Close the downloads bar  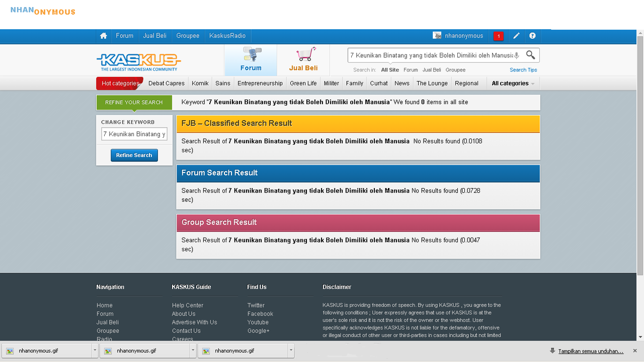pos(635,351)
